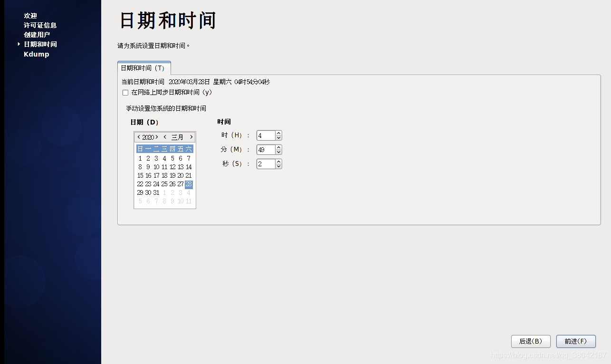The height and width of the screenshot is (364, 611).
Task: Click the 后退（B）button
Action: tap(531, 341)
